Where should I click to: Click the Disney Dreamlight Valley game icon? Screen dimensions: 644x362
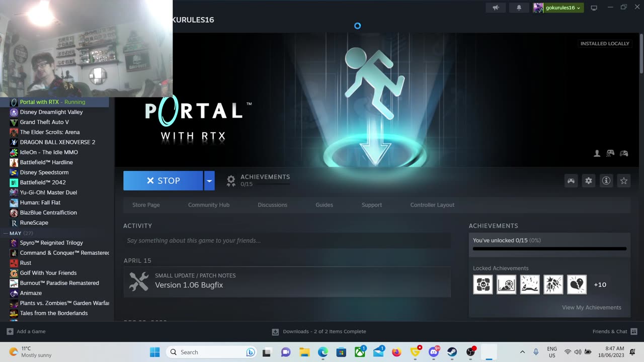pos(14,112)
